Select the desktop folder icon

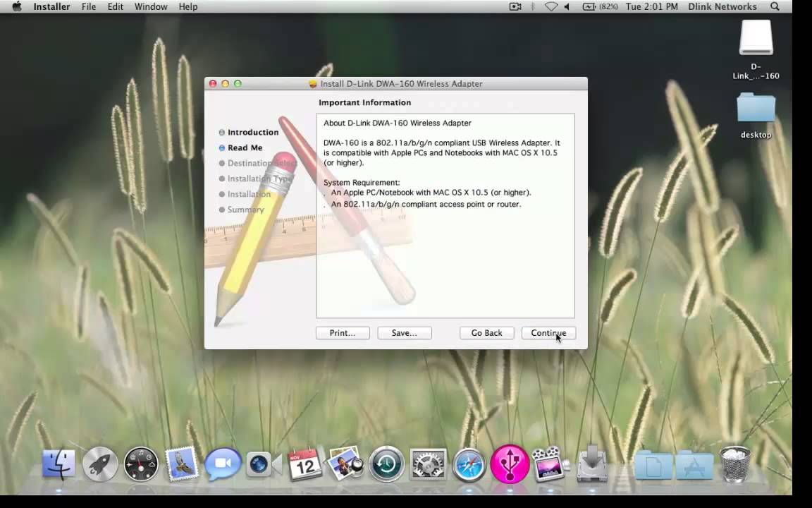coord(756,108)
